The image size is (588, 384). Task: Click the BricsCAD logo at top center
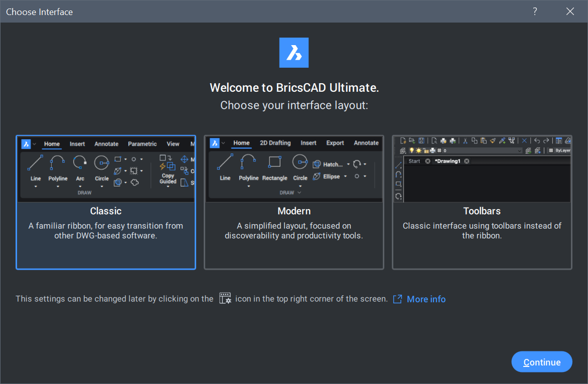(294, 53)
